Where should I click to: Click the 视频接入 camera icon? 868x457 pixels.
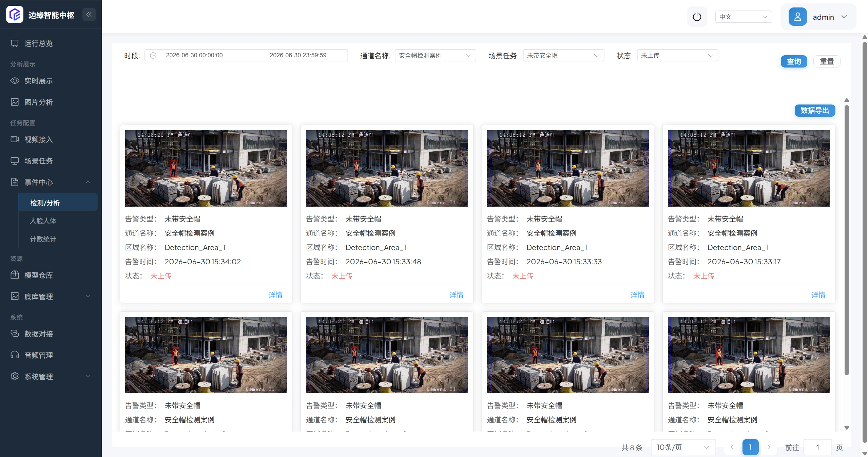(x=15, y=139)
